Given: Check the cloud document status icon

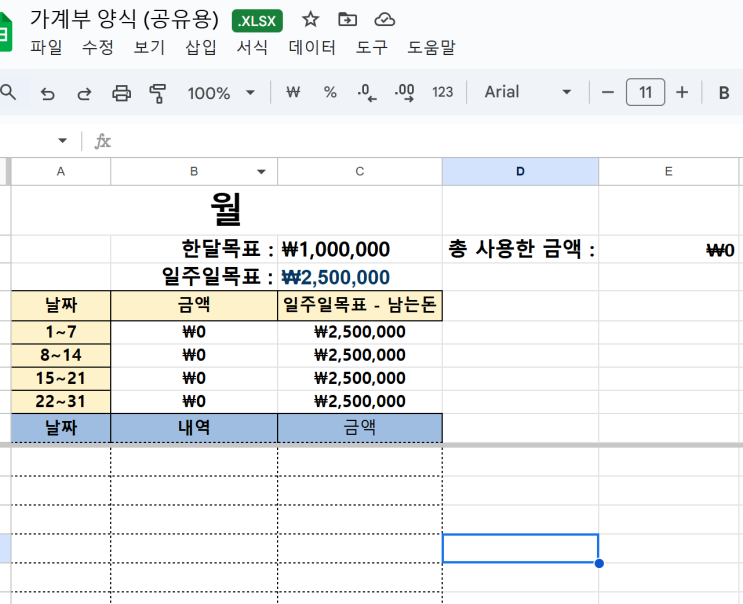Looking at the screenshot, I should [x=384, y=20].
